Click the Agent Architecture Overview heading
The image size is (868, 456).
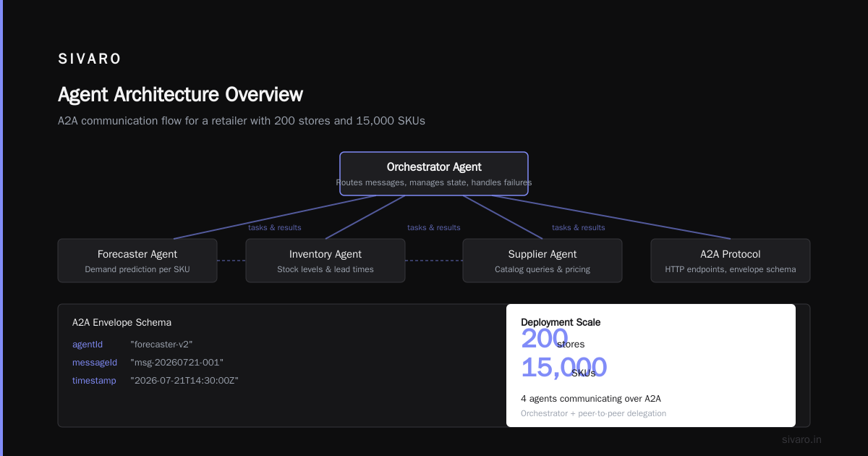pos(180,95)
